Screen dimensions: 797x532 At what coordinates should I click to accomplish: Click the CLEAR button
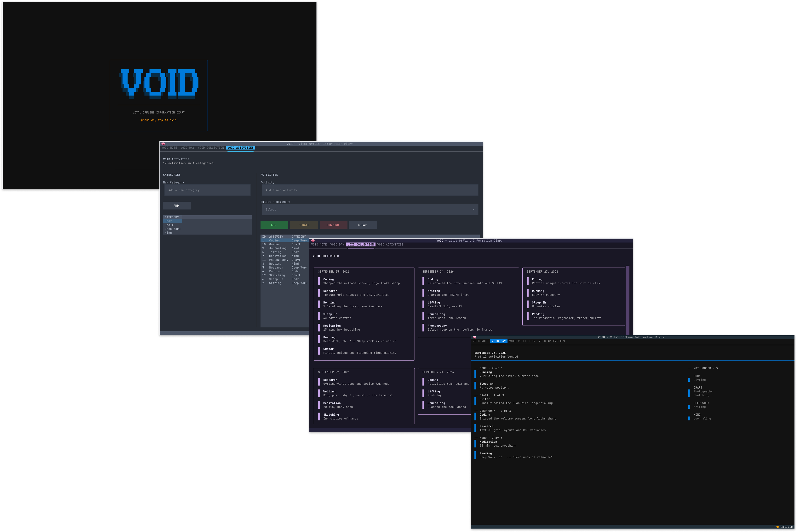pyautogui.click(x=363, y=225)
